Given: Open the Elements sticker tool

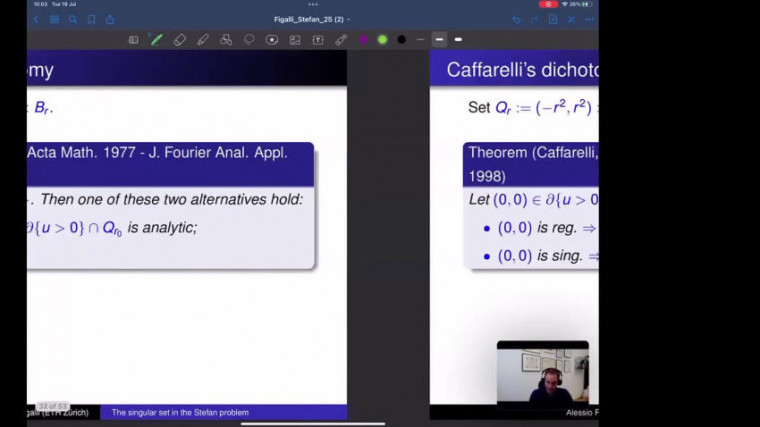Looking at the screenshot, I should (272, 40).
